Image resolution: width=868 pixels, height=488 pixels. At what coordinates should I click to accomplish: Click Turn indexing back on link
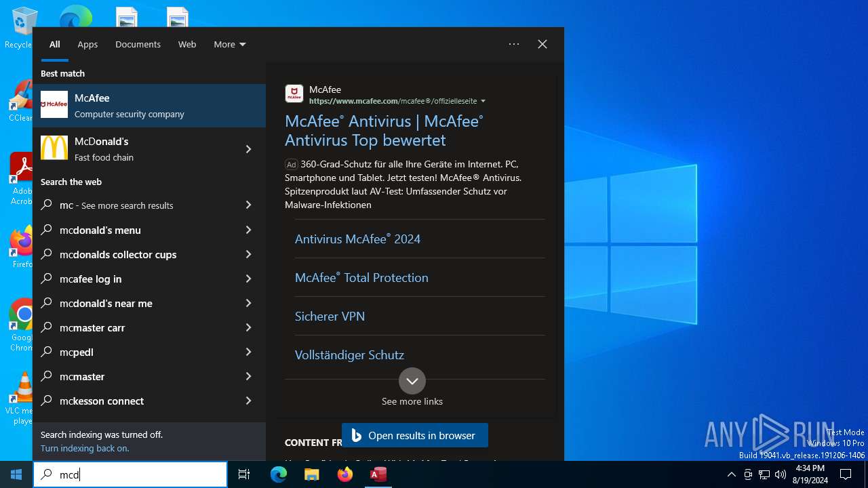(x=85, y=448)
